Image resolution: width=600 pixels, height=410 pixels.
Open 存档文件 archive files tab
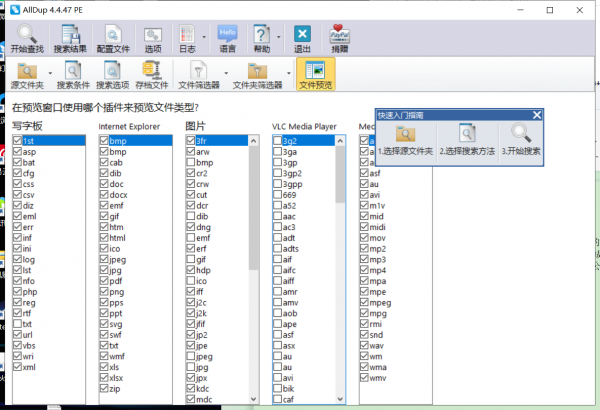pos(152,75)
